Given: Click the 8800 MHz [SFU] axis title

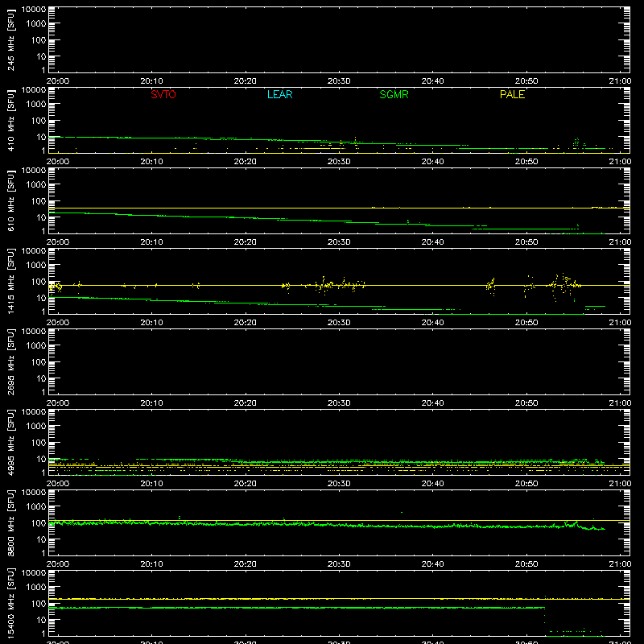Looking at the screenshot, I should (x=11, y=522).
